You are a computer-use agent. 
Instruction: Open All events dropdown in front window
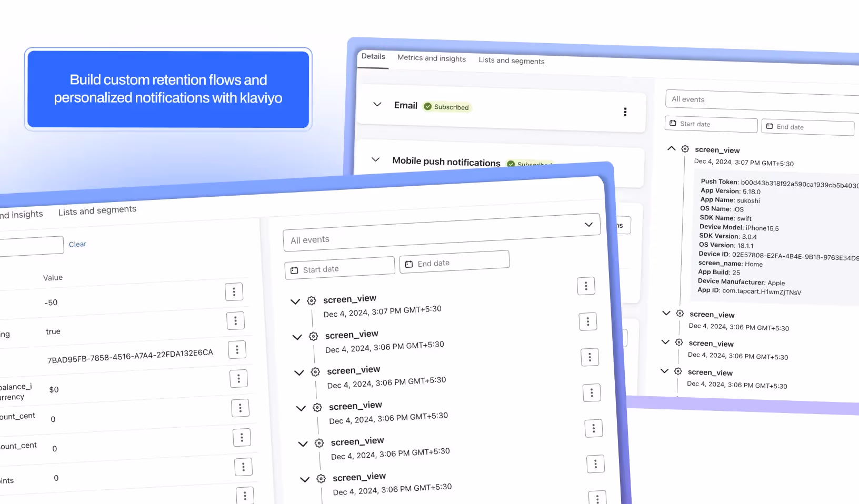coord(442,232)
